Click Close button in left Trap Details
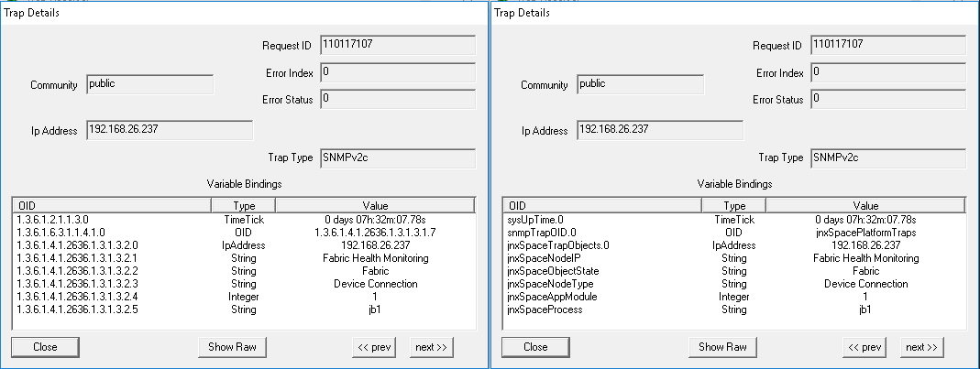 pos(45,347)
